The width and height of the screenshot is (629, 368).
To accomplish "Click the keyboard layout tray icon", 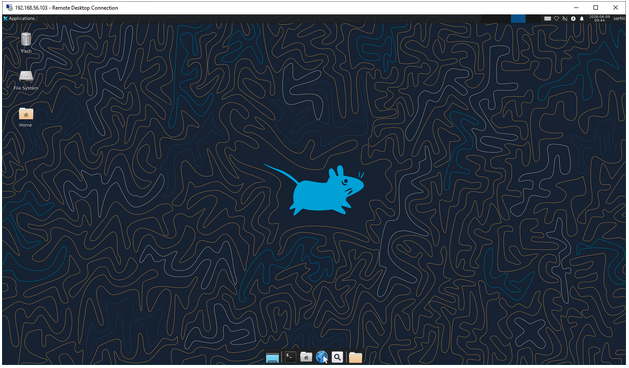I will (548, 18).
